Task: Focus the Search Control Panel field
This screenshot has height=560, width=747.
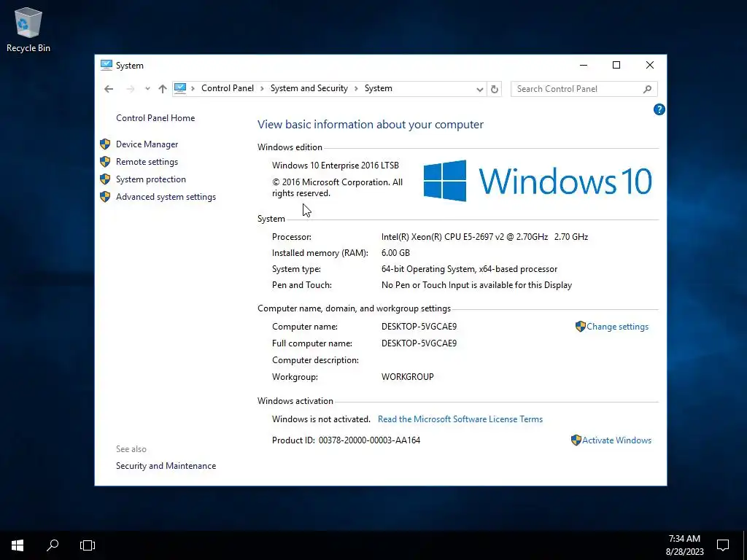Action: [584, 89]
